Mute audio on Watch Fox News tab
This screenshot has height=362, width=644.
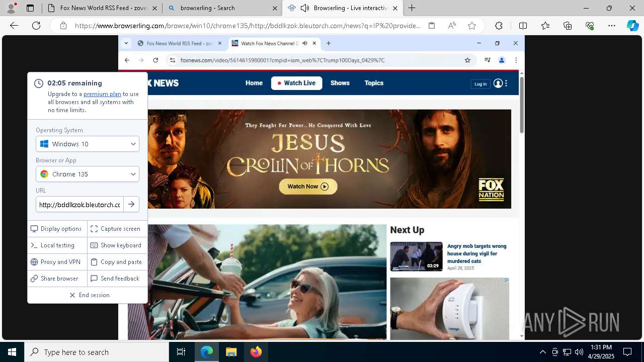[304, 43]
